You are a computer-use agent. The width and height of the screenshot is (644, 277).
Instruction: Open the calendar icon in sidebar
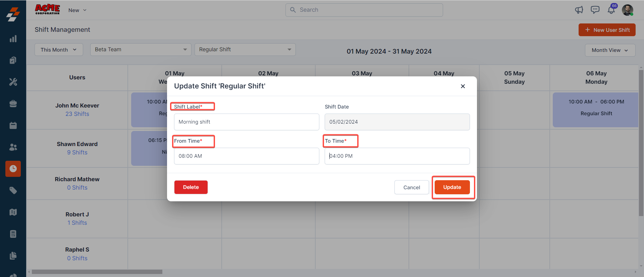click(x=13, y=125)
